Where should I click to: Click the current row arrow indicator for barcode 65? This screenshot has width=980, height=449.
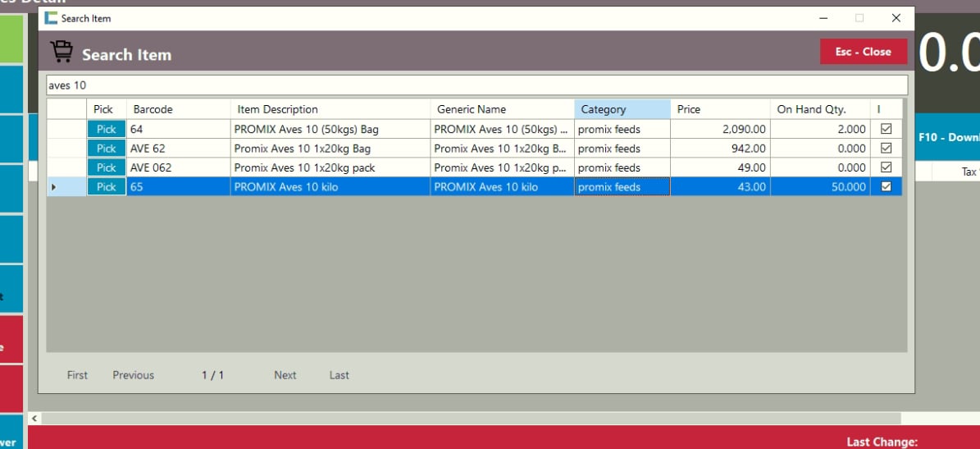click(x=53, y=186)
